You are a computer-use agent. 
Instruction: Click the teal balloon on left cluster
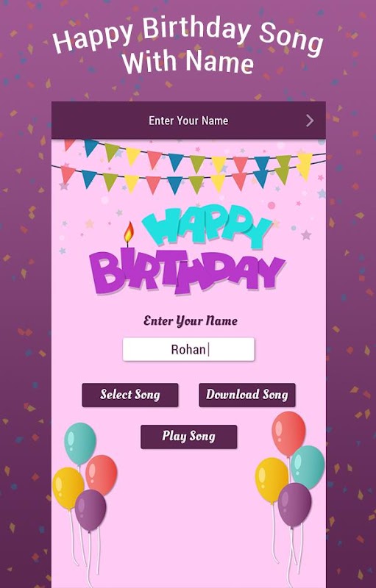point(80,445)
